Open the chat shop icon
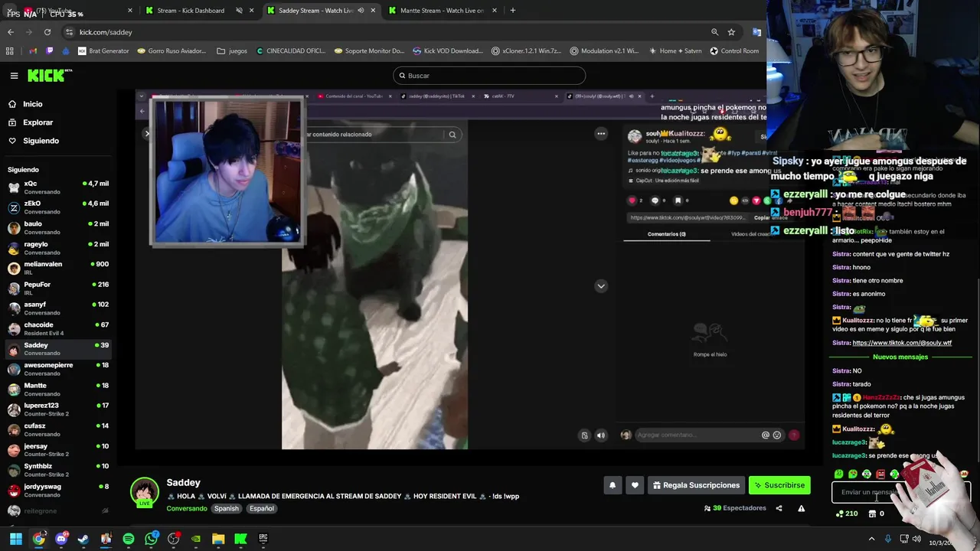Screen dimensions: 980x551 click(872, 514)
